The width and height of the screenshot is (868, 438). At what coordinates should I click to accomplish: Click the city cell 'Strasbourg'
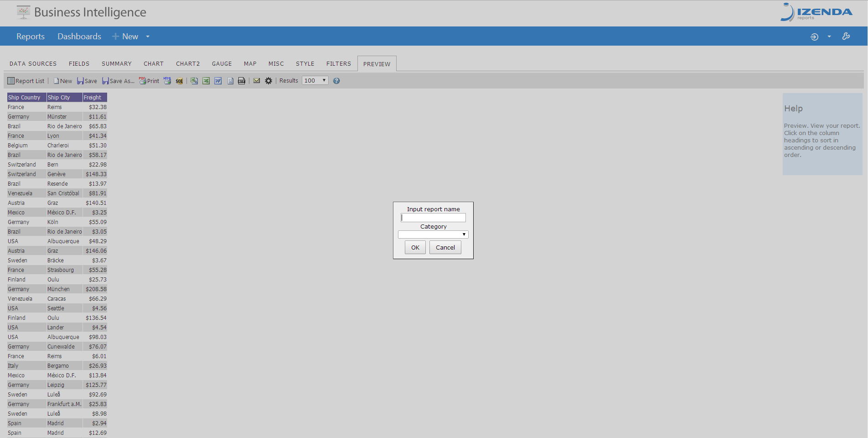click(61, 270)
